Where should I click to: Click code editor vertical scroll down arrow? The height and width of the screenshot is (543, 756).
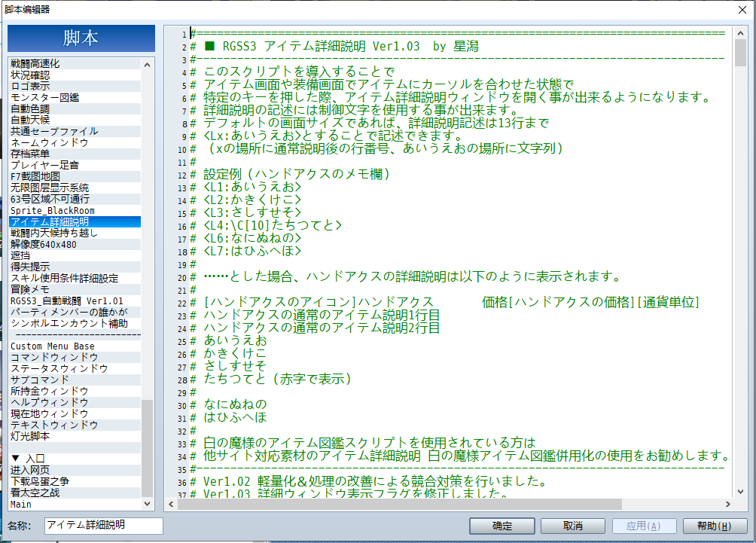741,492
